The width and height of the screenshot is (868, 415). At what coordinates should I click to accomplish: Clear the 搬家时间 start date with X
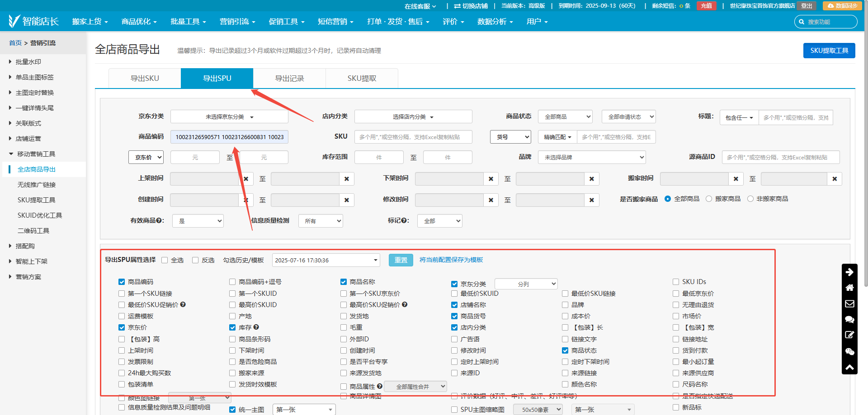pyautogui.click(x=736, y=179)
